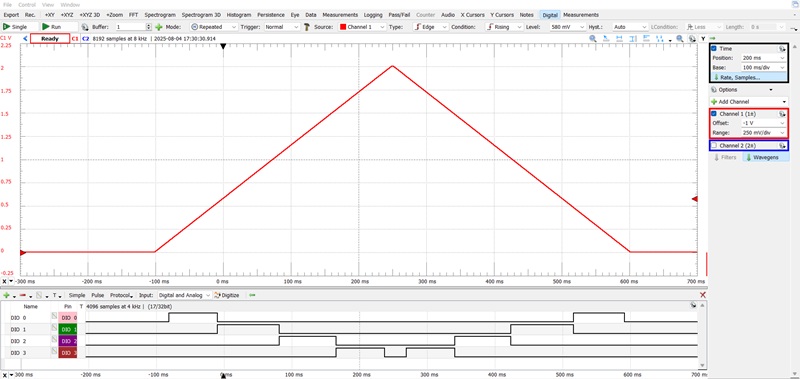The image size is (800, 379).
Task: Click the blue previous-buffer arrow near Ready
Action: click(26, 38)
